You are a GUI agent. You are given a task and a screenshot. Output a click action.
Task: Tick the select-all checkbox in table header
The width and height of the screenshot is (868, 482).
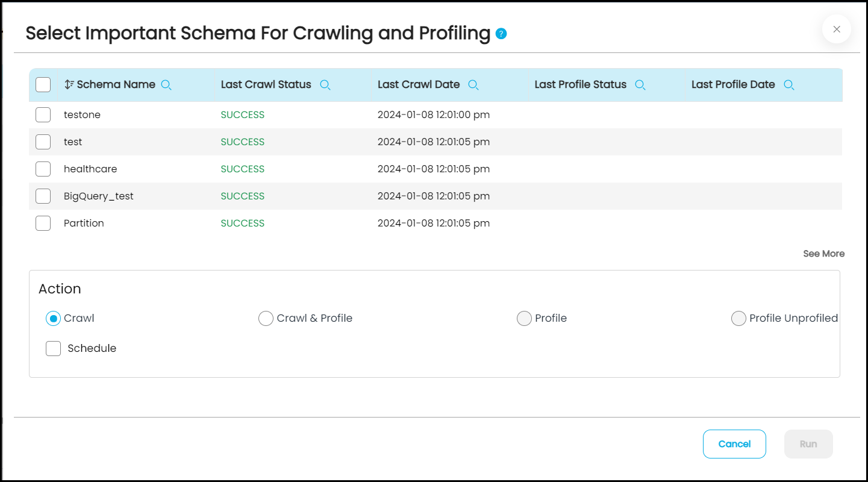click(43, 85)
